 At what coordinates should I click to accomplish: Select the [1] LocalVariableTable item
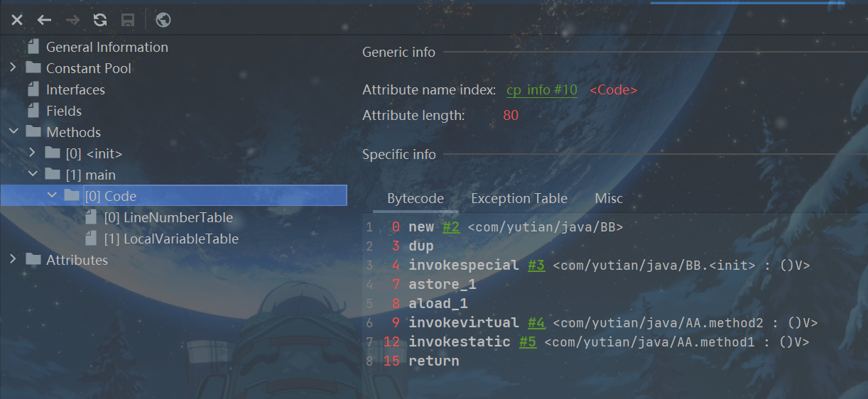coord(180,239)
